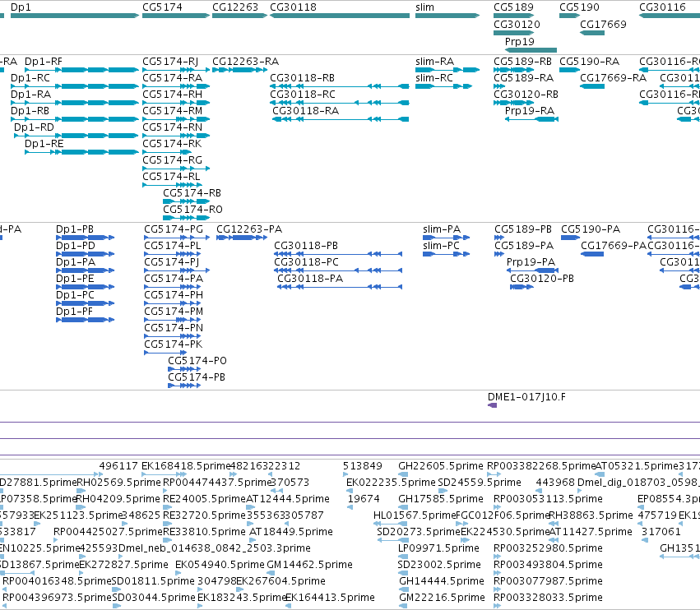700x610 pixels.
Task: Select protein label CG5174-PM
Action: tap(174, 311)
